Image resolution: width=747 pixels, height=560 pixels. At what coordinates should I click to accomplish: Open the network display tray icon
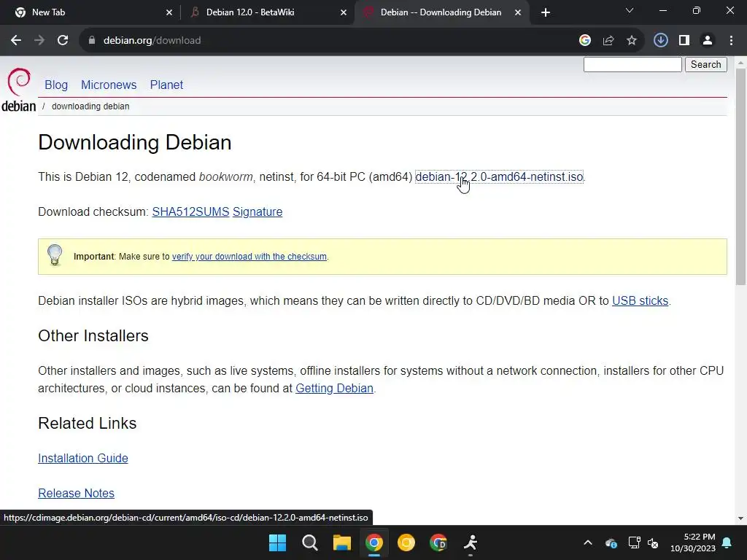click(634, 542)
